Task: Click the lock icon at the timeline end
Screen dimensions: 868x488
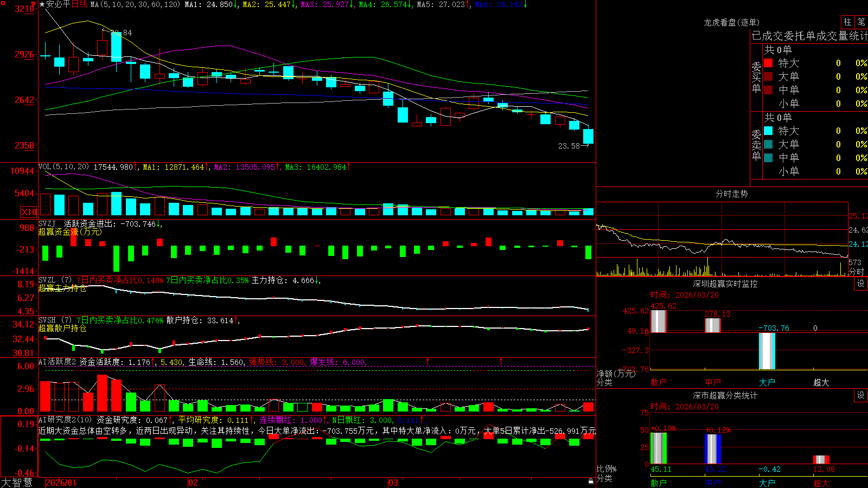Action: 591,481
